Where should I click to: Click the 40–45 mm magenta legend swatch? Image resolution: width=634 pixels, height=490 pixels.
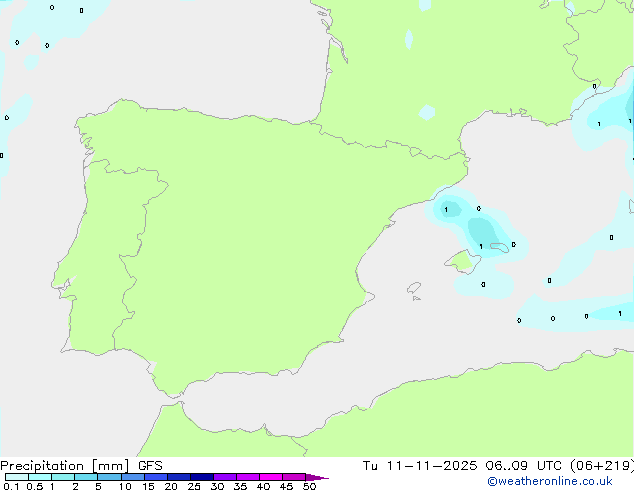(x=271, y=477)
